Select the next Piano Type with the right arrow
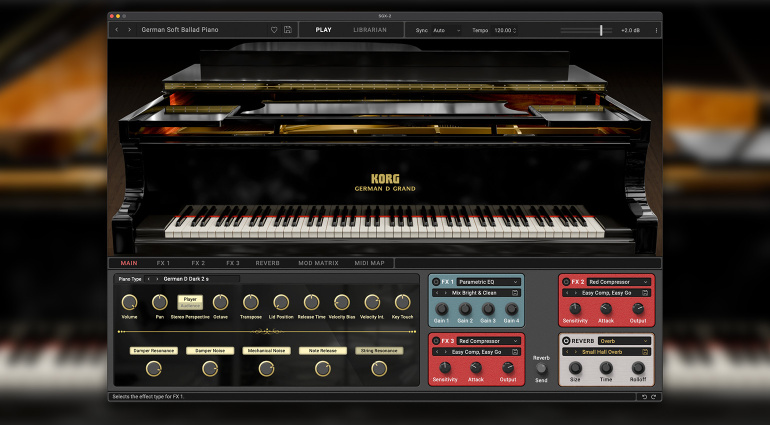 tap(157, 279)
